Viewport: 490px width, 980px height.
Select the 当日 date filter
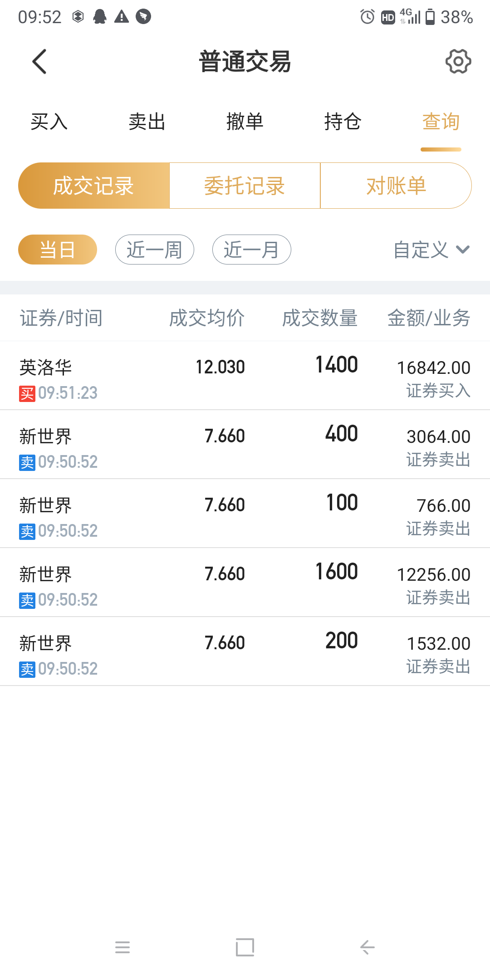[58, 250]
